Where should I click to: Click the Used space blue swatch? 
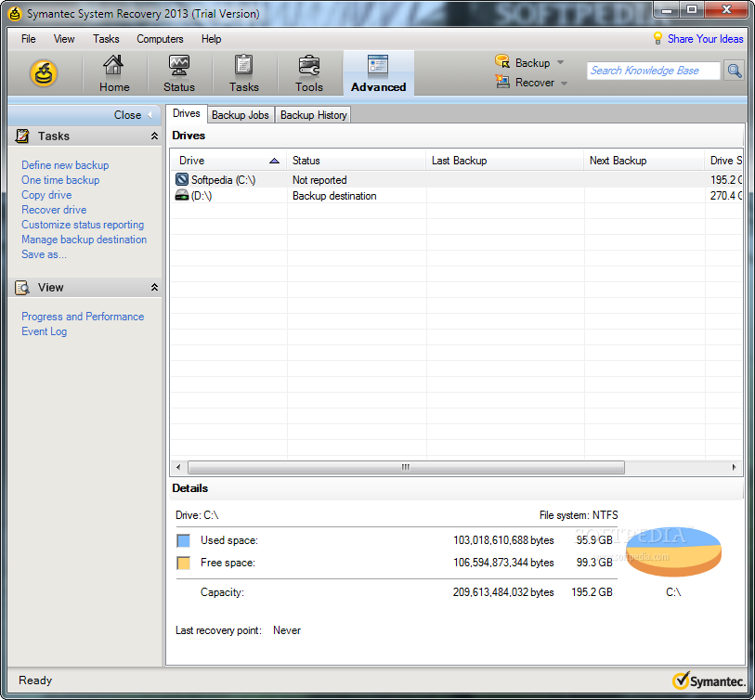pos(184,540)
